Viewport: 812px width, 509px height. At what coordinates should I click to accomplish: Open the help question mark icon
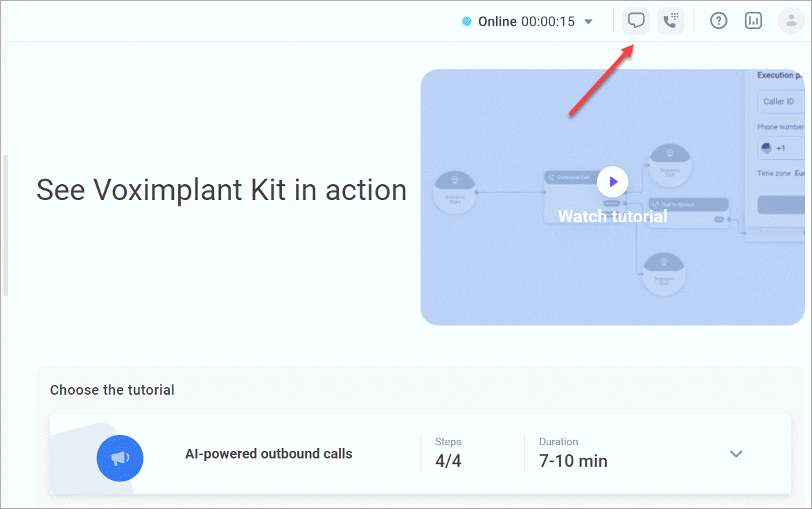pyautogui.click(x=718, y=21)
